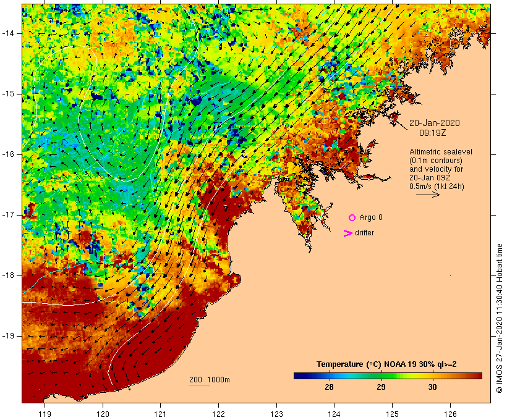Select the 20-Jan-2020 date label
The height and width of the screenshot is (420, 507).
(435, 123)
